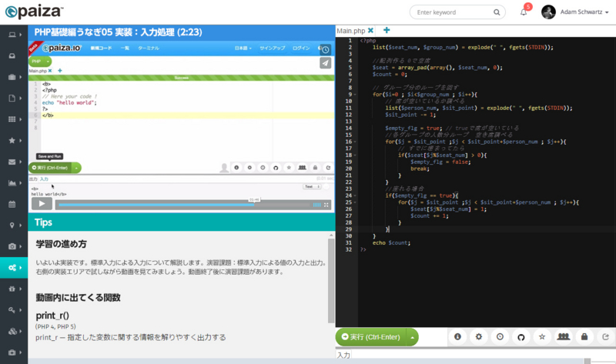Open the cubes sidebar icon
Viewport: 616px width, 364px height.
tap(12, 332)
